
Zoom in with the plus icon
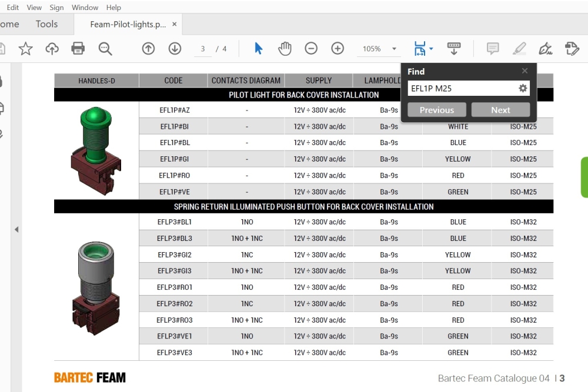338,49
